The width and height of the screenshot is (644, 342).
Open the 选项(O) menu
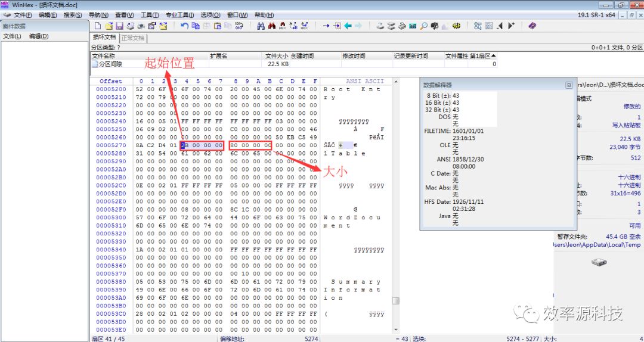coord(210,15)
